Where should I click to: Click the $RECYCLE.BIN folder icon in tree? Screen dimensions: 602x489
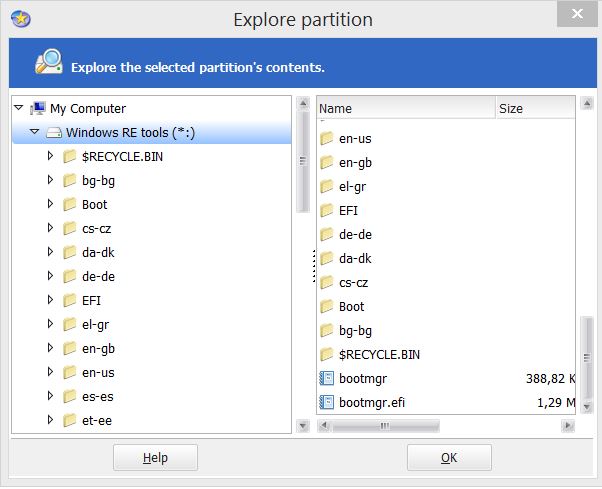click(x=69, y=157)
